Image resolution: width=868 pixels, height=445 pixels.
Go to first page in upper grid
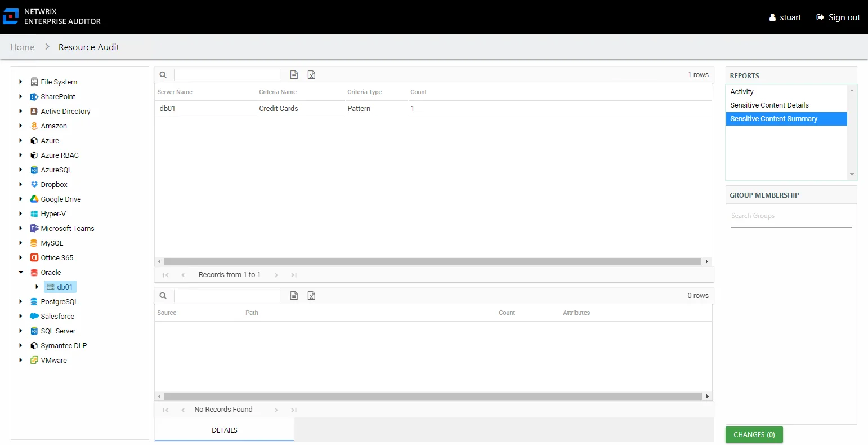[165, 275]
